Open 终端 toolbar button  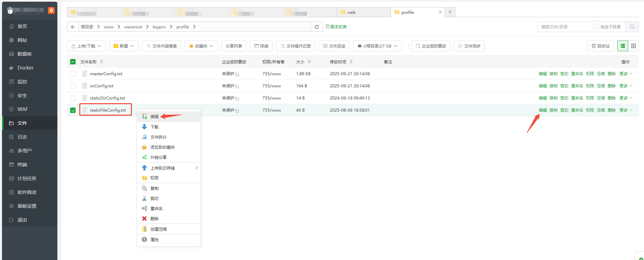click(x=261, y=46)
